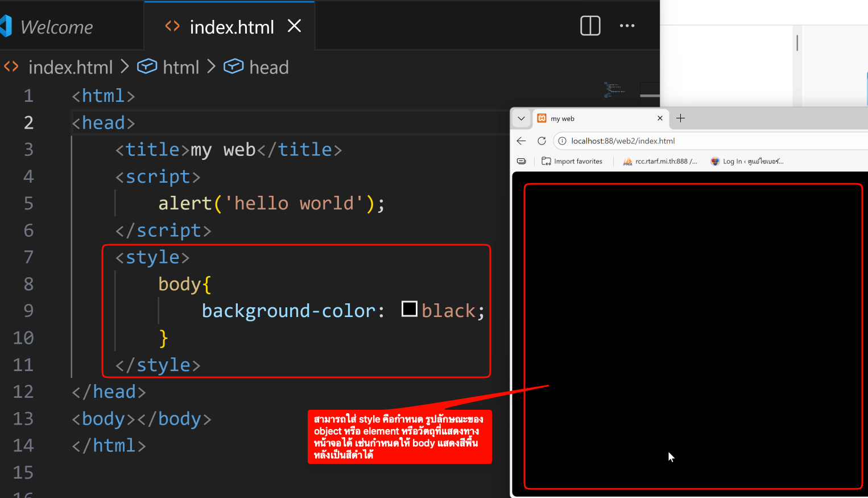868x498 pixels.
Task: Split the editor to the right
Action: click(590, 26)
